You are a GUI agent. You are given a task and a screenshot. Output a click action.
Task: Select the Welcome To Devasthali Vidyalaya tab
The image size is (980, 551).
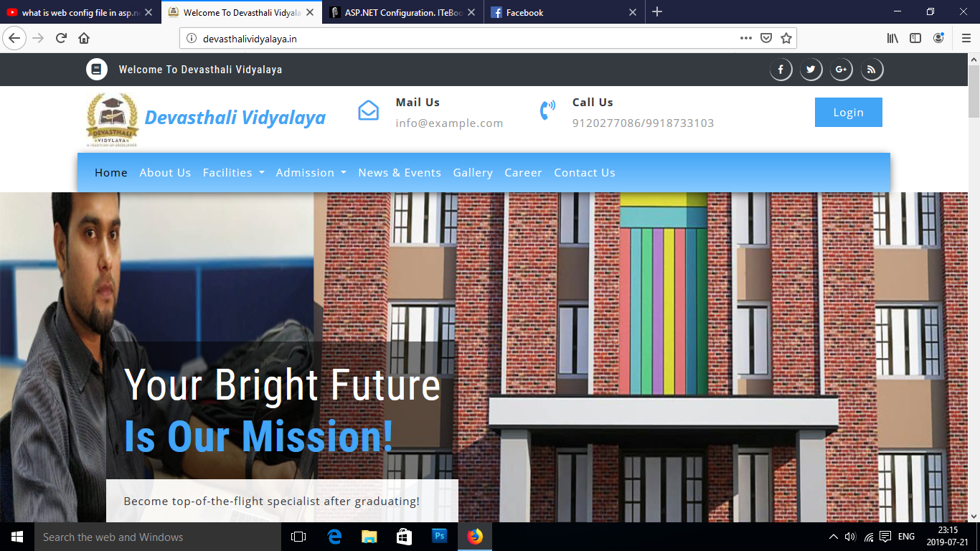[x=242, y=12]
